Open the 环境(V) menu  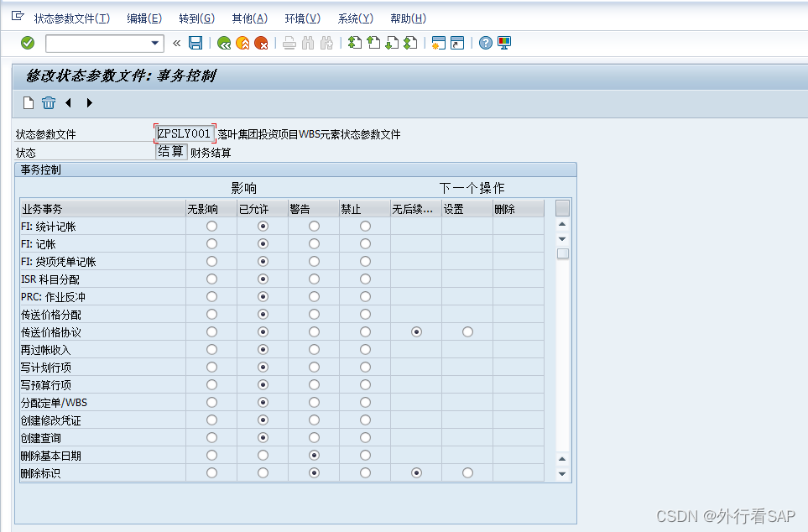click(x=303, y=18)
